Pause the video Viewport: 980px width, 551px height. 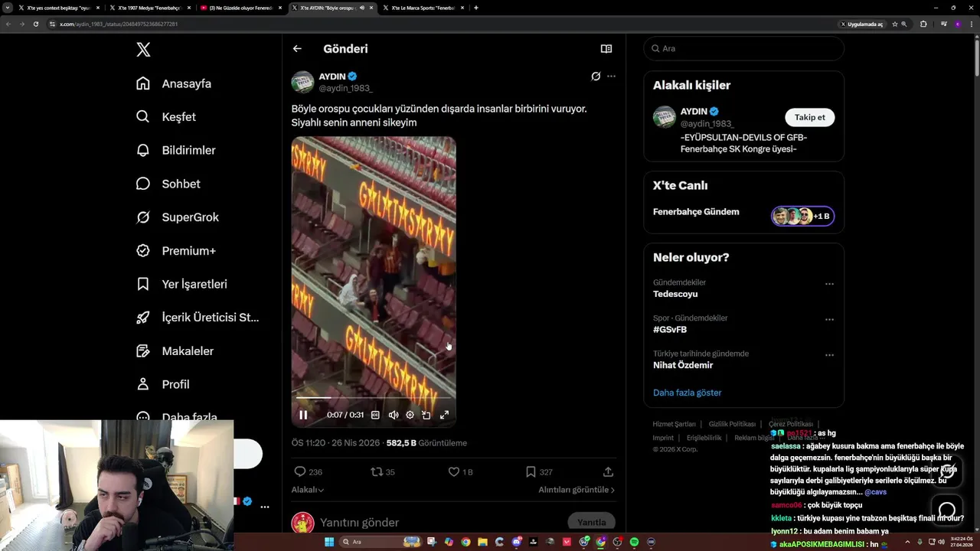point(303,415)
